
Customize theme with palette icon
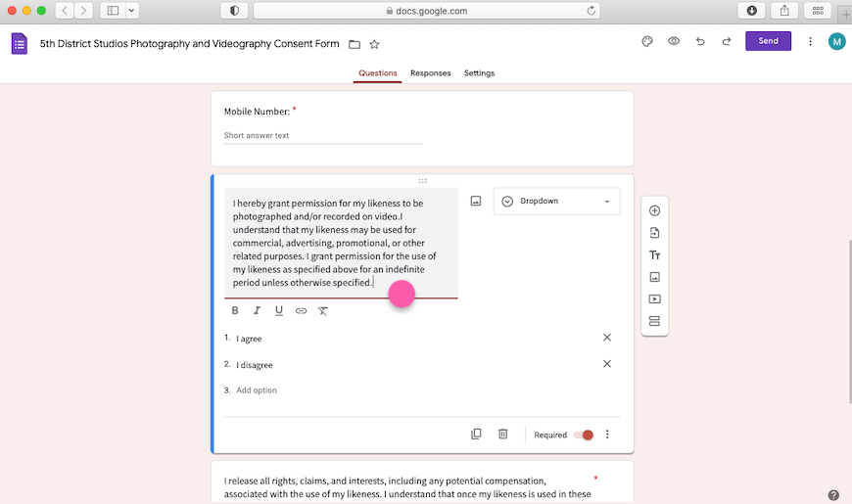point(647,41)
